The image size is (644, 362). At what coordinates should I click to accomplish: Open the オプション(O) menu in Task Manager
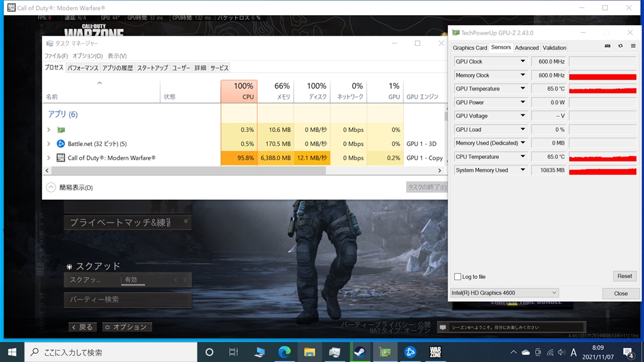(87, 56)
